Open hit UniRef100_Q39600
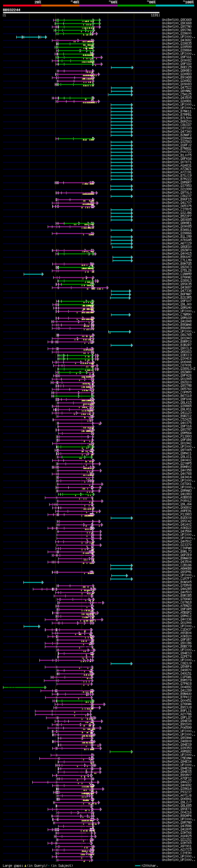The image size is (197, 868). (177, 33)
